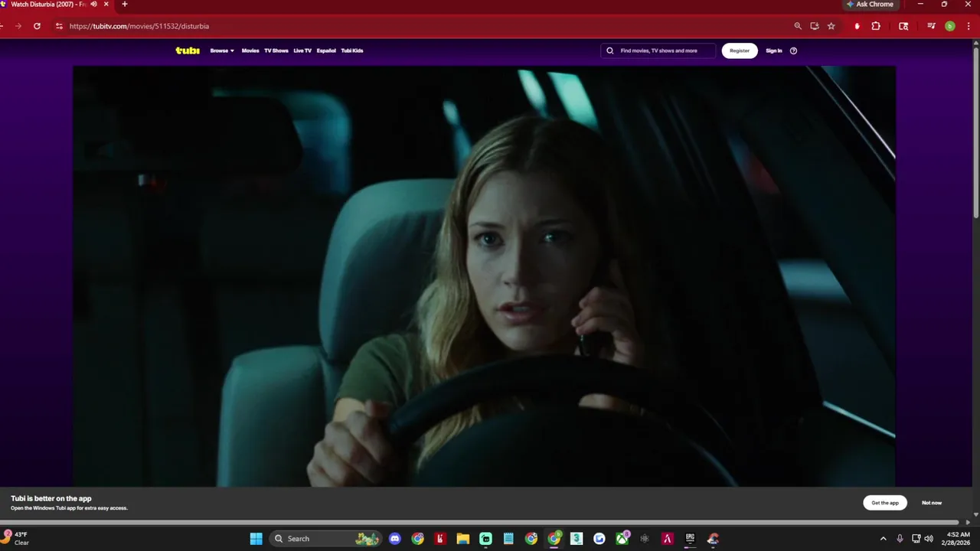Open the TV Shows section

[x=276, y=51]
